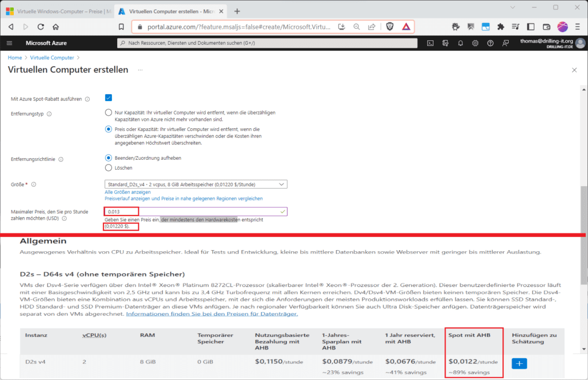The height and width of the screenshot is (380, 588).
Task: Click the vertical page scrollbar thumb
Action: click(584, 235)
